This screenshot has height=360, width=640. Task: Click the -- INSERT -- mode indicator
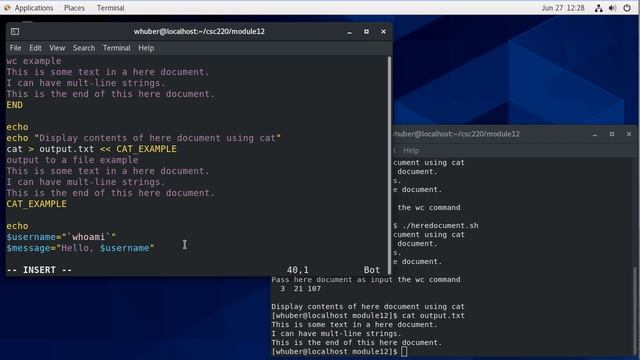40,270
